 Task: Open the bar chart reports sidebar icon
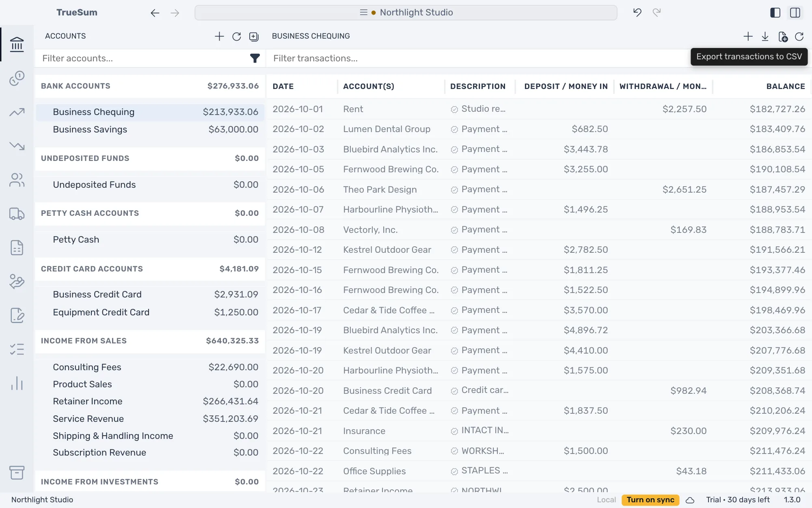pyautogui.click(x=17, y=383)
